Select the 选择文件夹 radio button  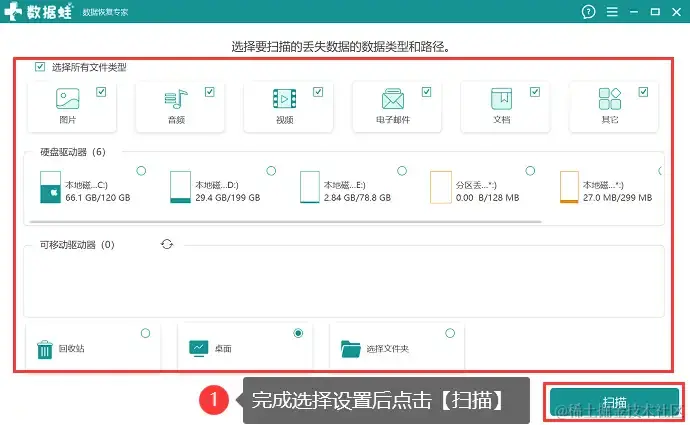[x=450, y=333]
